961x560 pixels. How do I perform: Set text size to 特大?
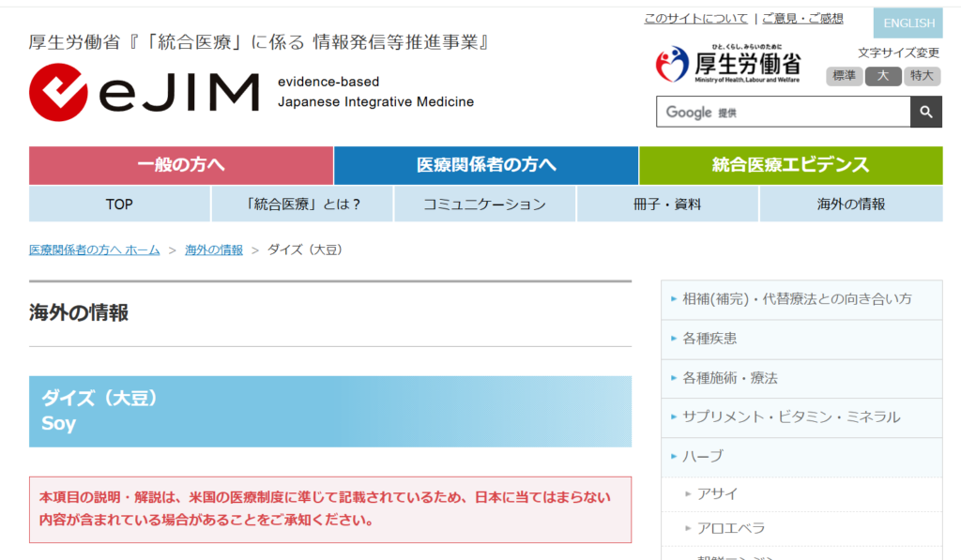click(x=922, y=76)
